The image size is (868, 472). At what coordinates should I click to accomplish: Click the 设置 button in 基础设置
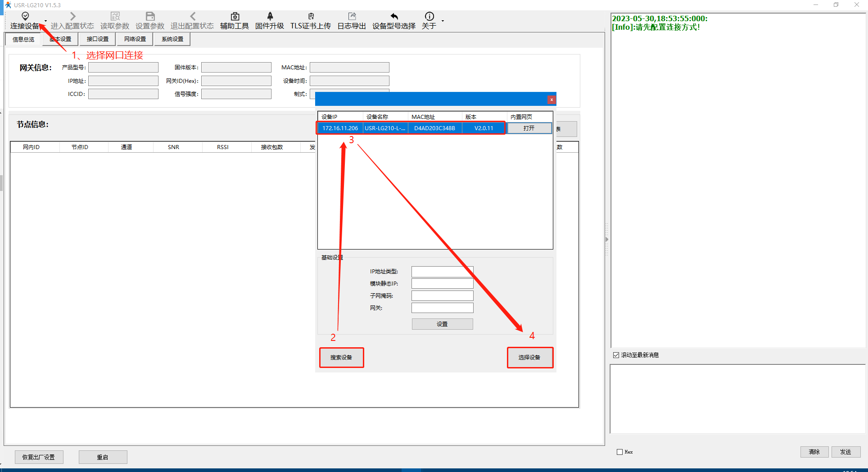click(x=443, y=324)
